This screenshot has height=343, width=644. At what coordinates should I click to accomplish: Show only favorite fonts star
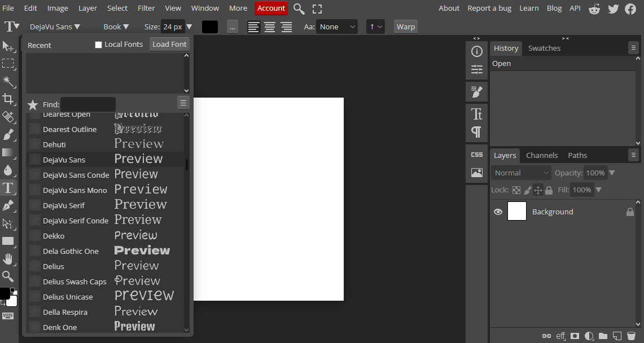(33, 105)
